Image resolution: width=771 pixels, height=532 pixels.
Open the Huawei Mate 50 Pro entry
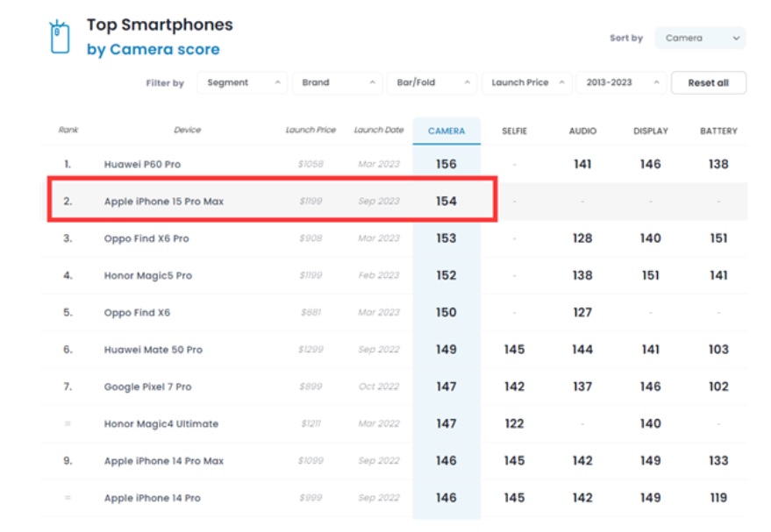tap(153, 350)
